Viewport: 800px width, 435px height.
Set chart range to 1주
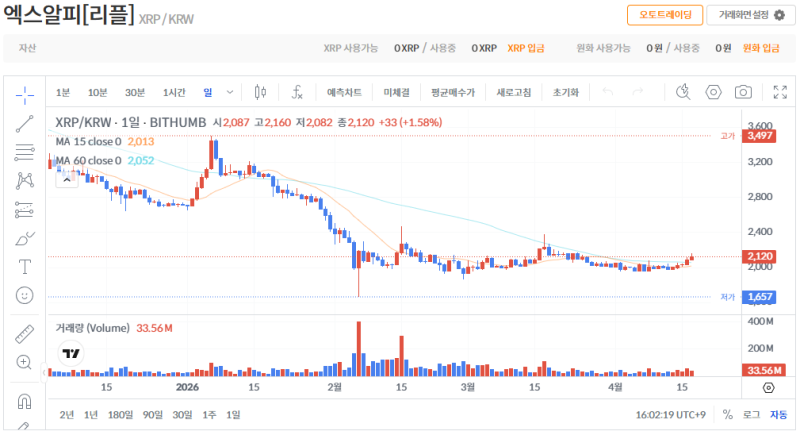click(209, 415)
